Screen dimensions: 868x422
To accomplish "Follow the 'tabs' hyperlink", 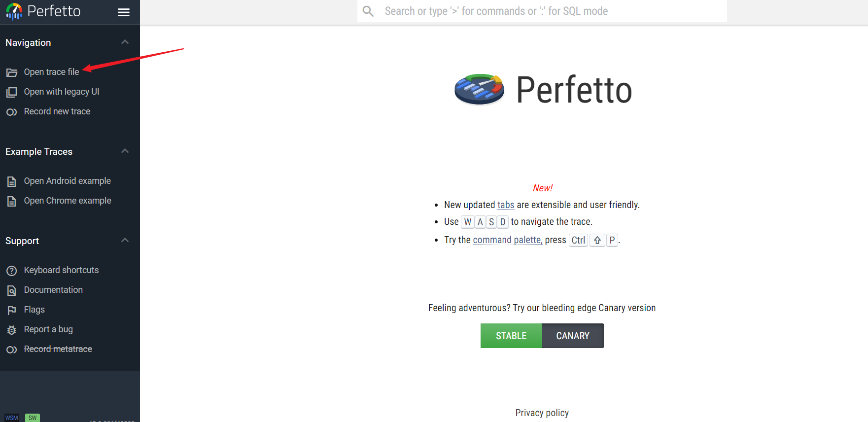I will (x=506, y=205).
